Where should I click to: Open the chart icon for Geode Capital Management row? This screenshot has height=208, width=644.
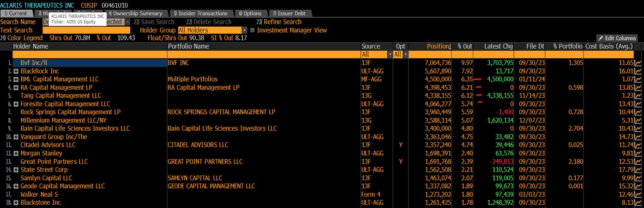(638, 186)
